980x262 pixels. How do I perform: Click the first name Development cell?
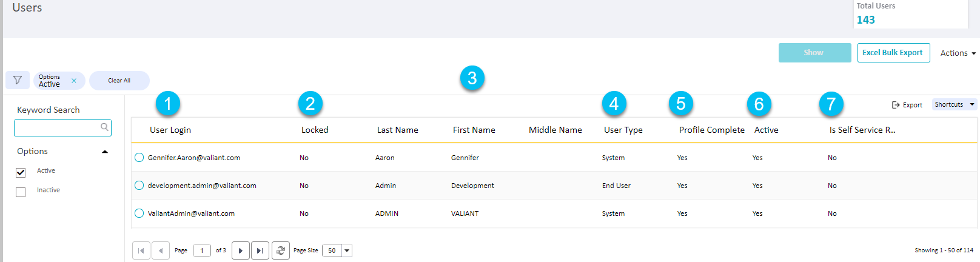472,186
